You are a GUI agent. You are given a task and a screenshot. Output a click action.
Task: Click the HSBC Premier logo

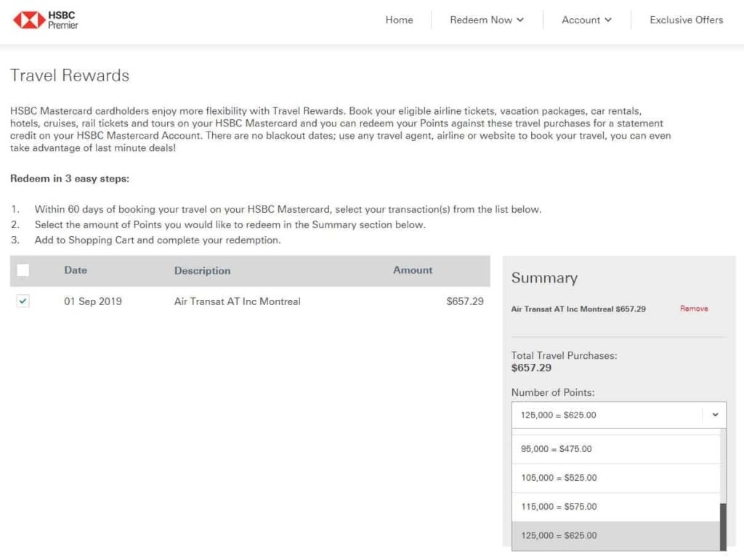coord(45,20)
